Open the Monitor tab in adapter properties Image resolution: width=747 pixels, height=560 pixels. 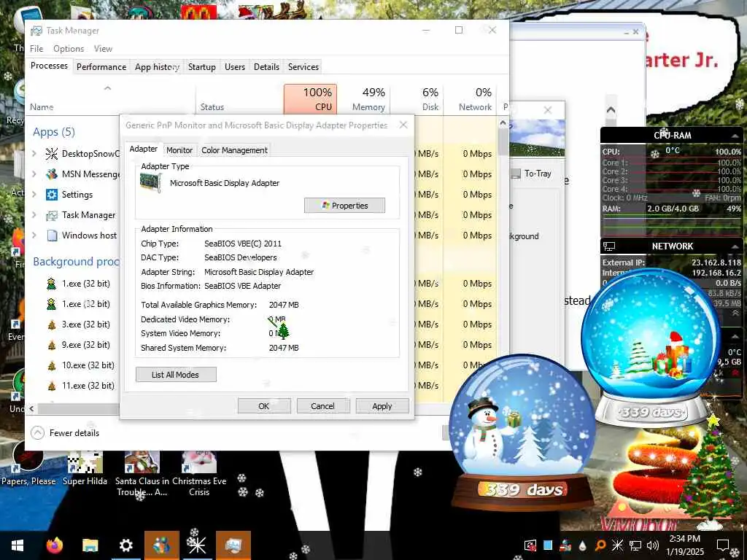179,150
